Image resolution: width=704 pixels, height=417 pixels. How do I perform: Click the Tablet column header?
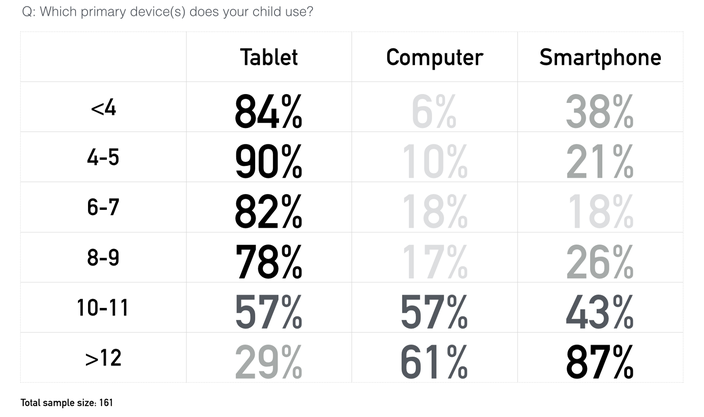[268, 57]
